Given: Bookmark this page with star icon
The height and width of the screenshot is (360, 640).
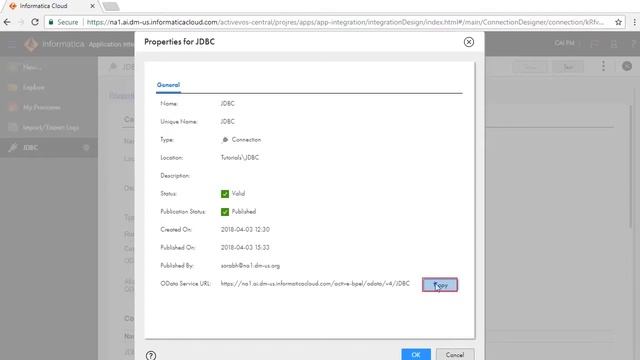Looking at the screenshot, I should (618, 22).
